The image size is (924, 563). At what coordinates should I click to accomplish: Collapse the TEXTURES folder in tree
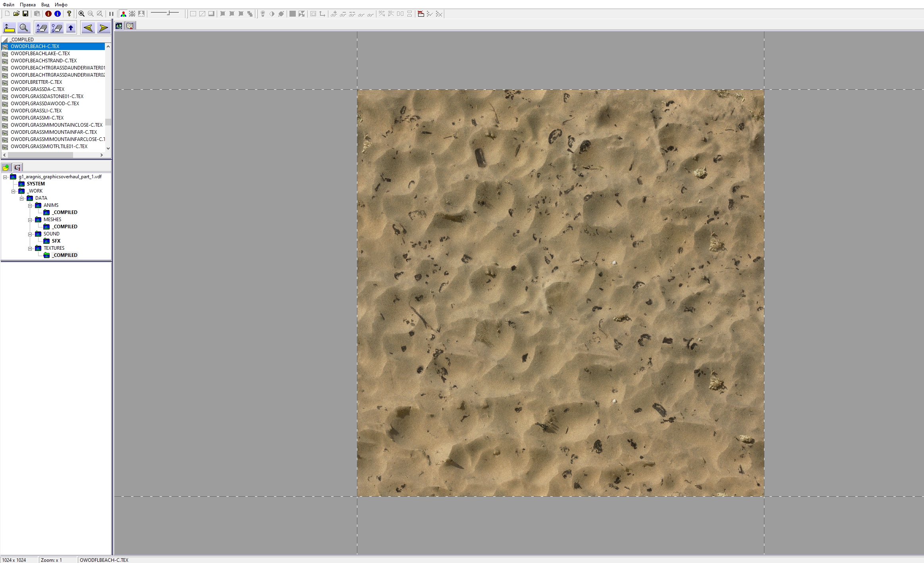point(30,249)
